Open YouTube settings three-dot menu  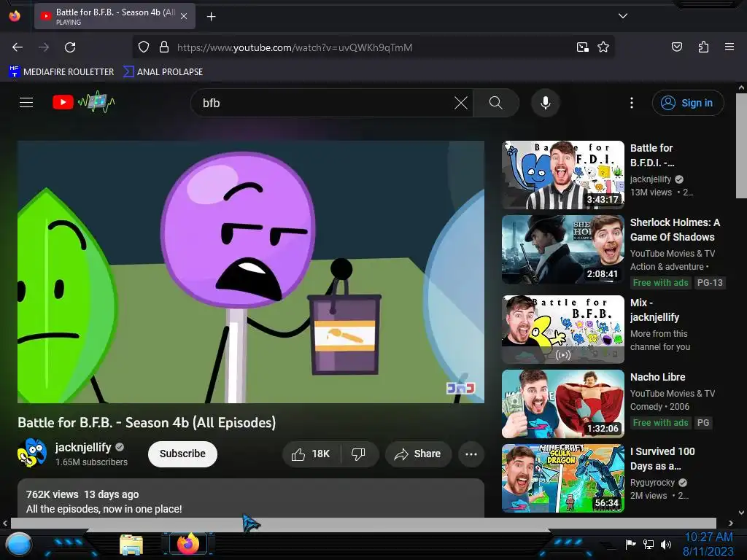tap(632, 103)
